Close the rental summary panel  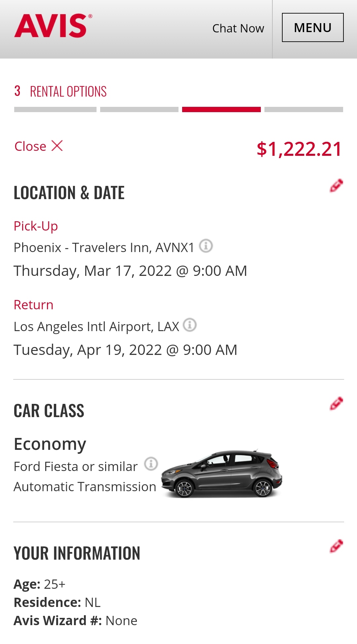coord(30,147)
